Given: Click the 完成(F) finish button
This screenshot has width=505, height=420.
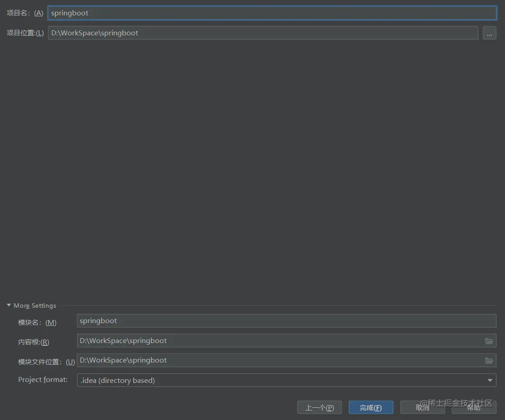Looking at the screenshot, I should click(371, 407).
